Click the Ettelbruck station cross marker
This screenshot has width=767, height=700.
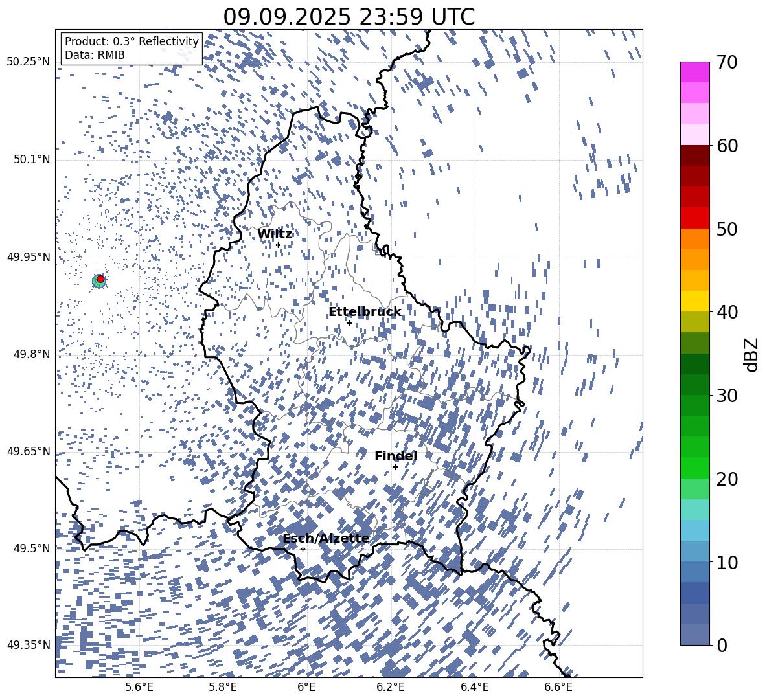(x=349, y=322)
